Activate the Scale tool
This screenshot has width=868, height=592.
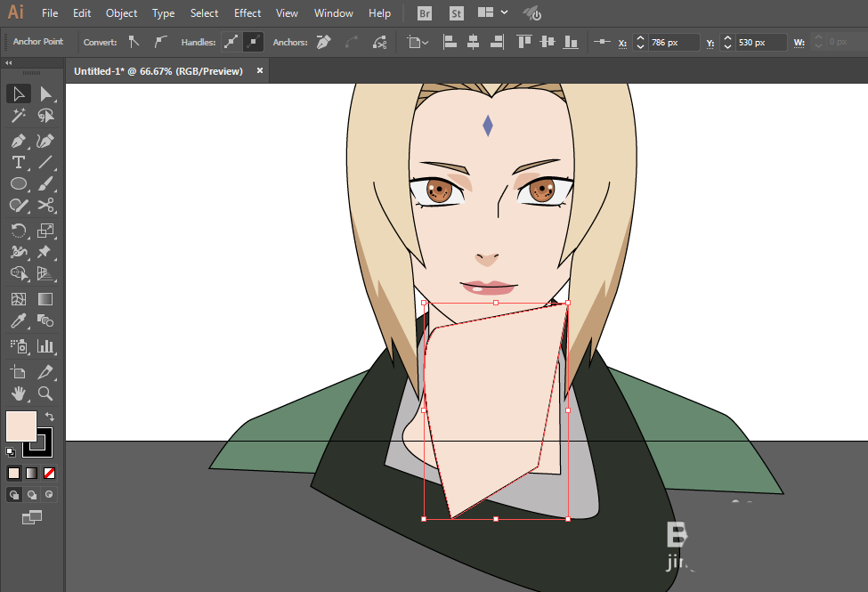[x=45, y=231]
